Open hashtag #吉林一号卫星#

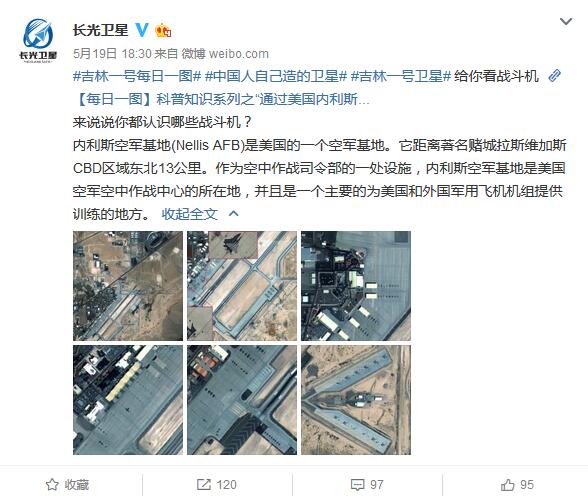400,76
